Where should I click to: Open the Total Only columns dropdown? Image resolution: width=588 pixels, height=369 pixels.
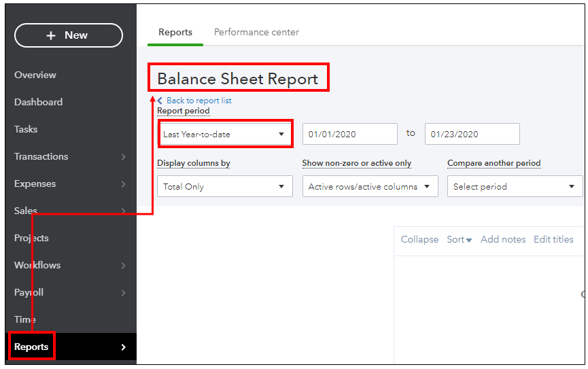coord(225,186)
